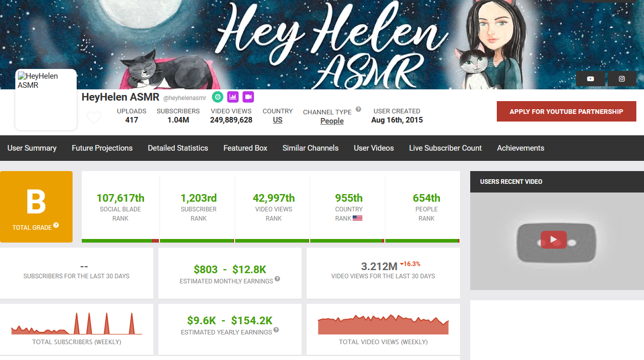Click the 3.212M video views value
Viewport: 644px width, 360px height.
point(379,266)
